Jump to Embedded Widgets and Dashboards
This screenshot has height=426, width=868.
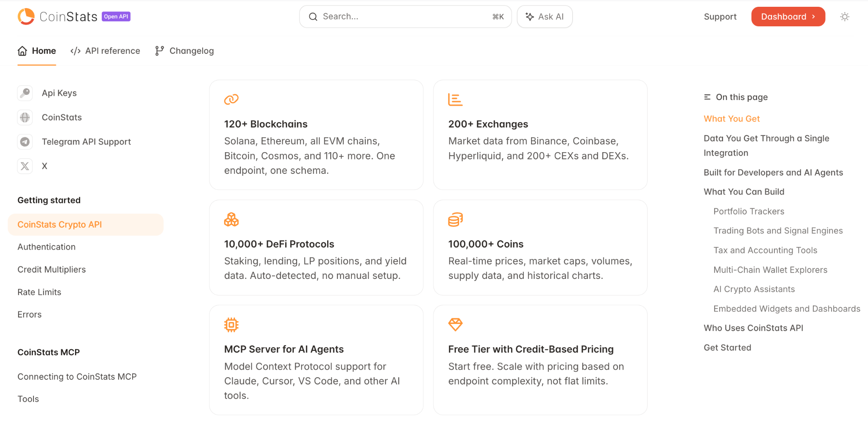pyautogui.click(x=787, y=309)
